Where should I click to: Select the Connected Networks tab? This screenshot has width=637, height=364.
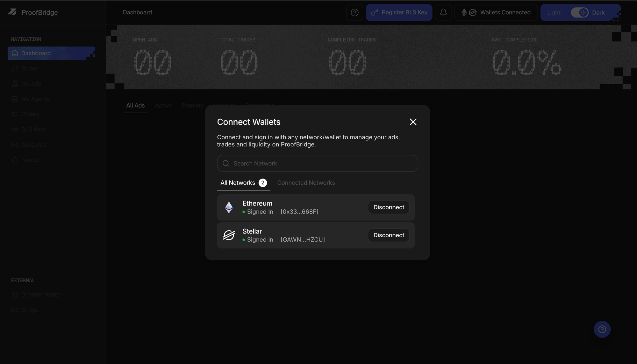pyautogui.click(x=306, y=183)
